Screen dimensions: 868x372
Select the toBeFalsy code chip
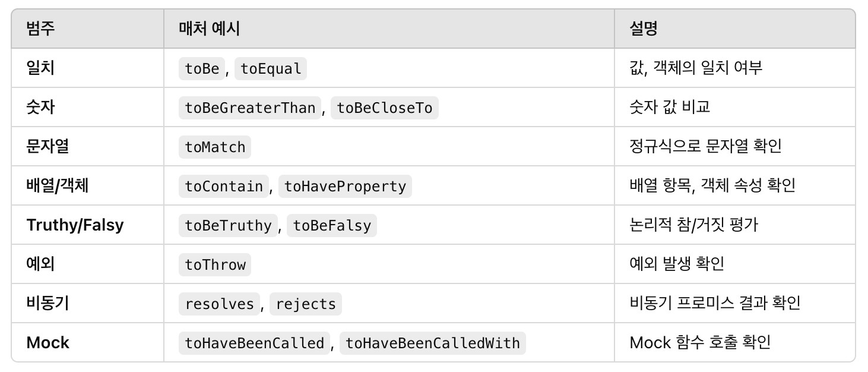tap(332, 225)
